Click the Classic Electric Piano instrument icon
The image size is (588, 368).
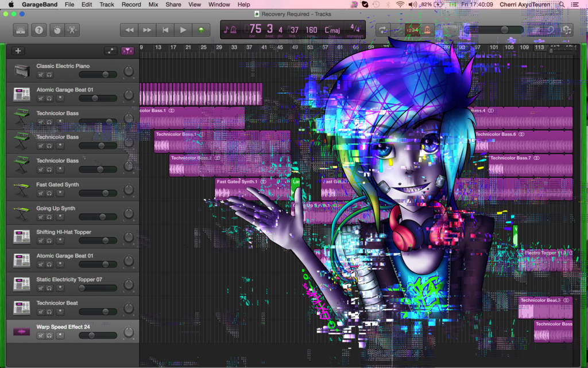[x=22, y=71]
